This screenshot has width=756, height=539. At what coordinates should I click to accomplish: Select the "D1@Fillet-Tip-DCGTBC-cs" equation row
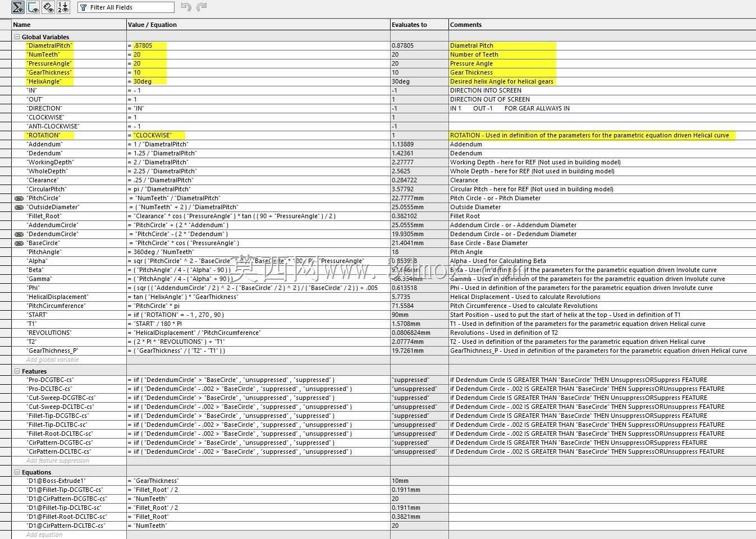pos(65,490)
